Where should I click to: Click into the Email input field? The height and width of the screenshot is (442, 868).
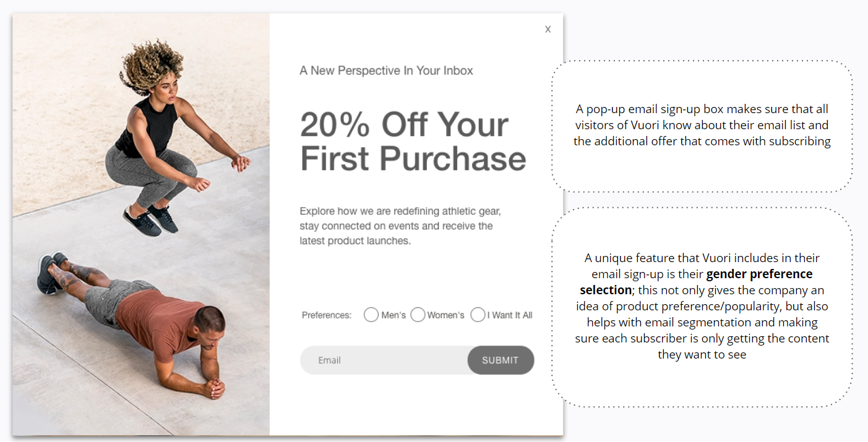384,360
